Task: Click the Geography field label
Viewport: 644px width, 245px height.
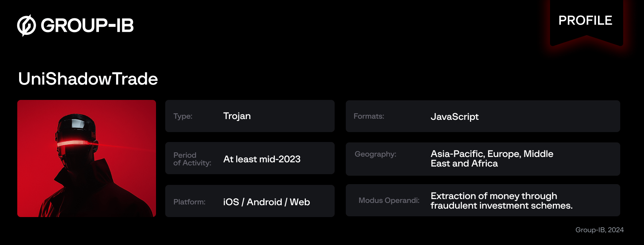Action: click(x=375, y=154)
